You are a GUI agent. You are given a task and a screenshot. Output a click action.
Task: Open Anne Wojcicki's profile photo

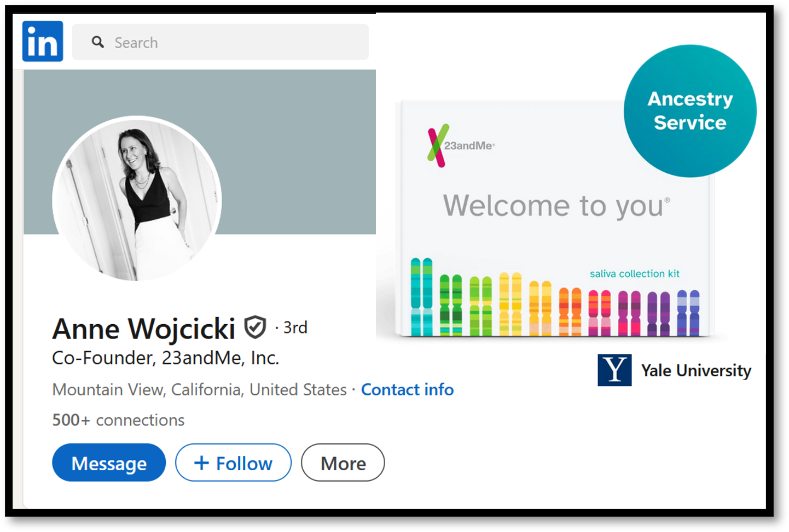[x=137, y=200]
